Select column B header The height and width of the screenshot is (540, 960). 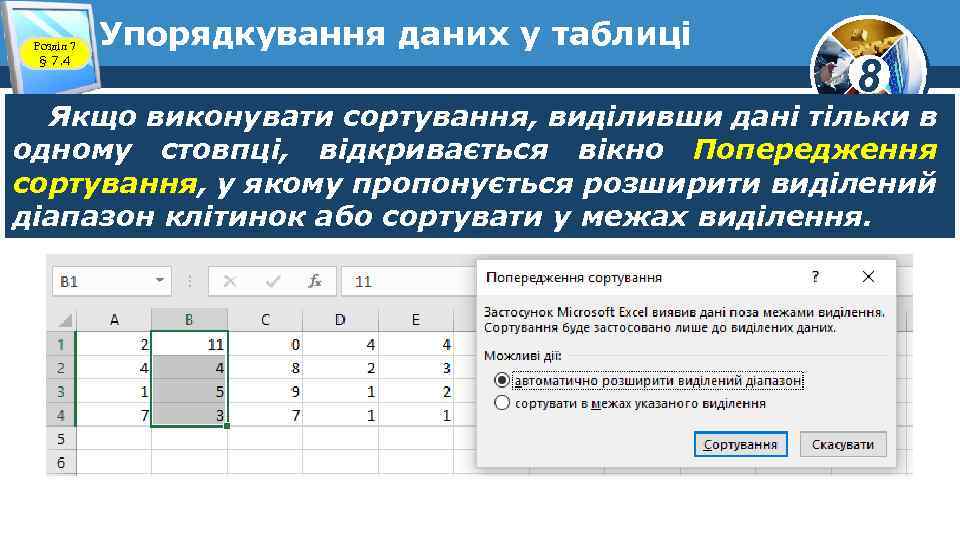click(189, 320)
